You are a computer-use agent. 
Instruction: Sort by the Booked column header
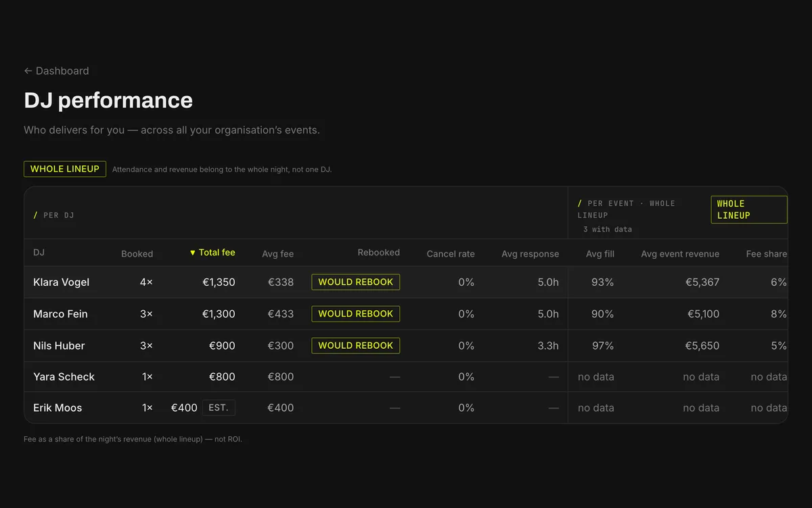click(x=137, y=254)
